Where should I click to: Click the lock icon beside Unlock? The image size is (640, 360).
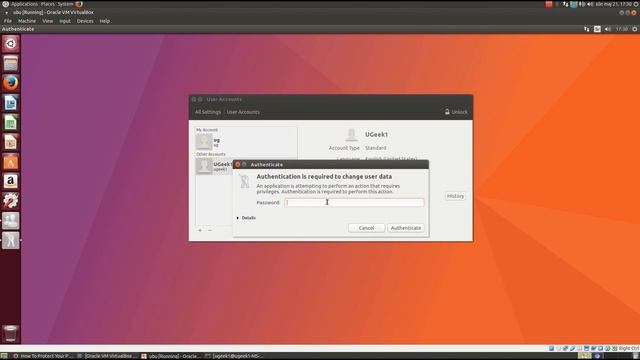tap(447, 111)
